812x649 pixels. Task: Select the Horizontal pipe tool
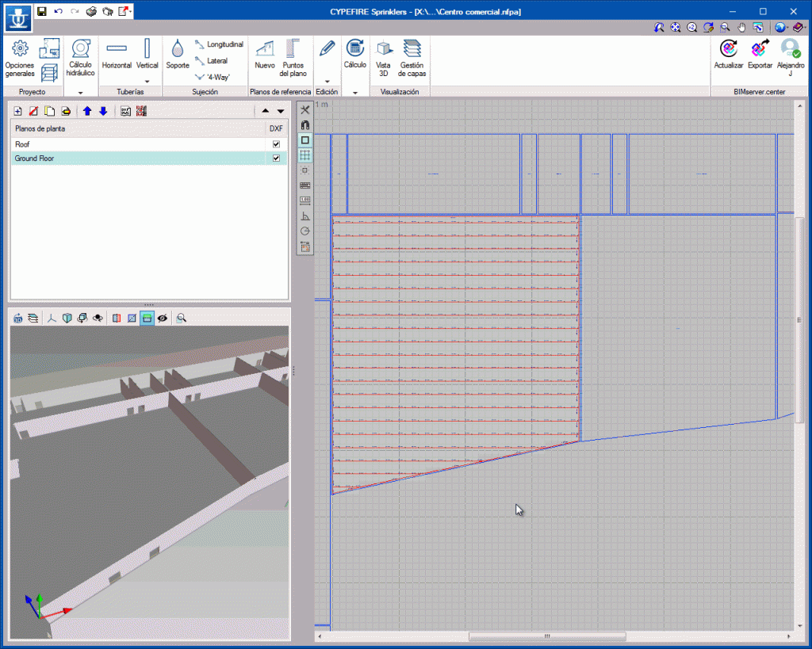point(117,55)
